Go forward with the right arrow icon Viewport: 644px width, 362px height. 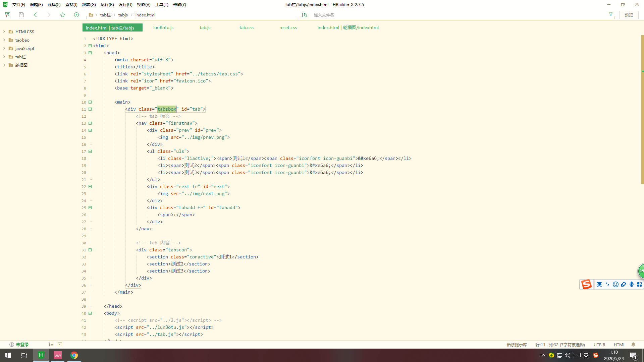[49, 15]
